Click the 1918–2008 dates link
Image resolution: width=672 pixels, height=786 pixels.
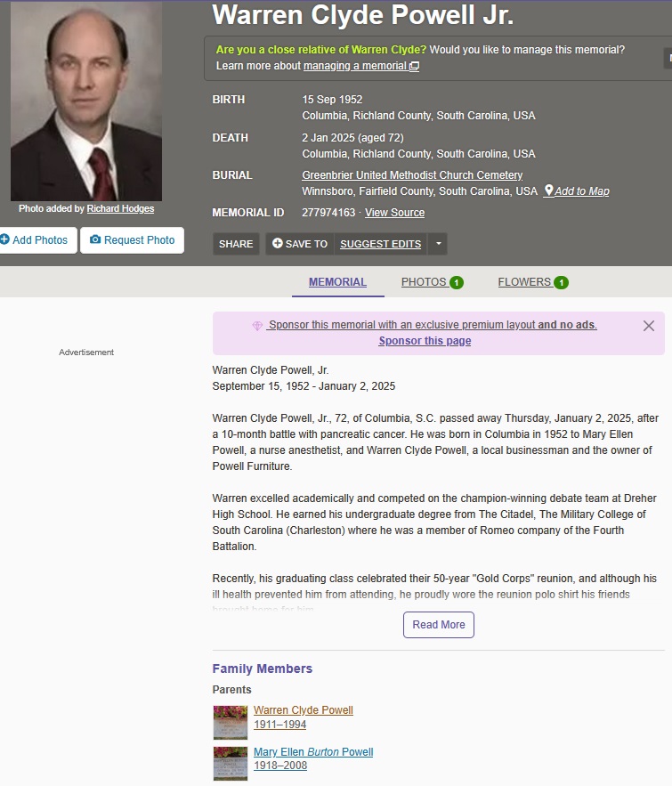280,766
